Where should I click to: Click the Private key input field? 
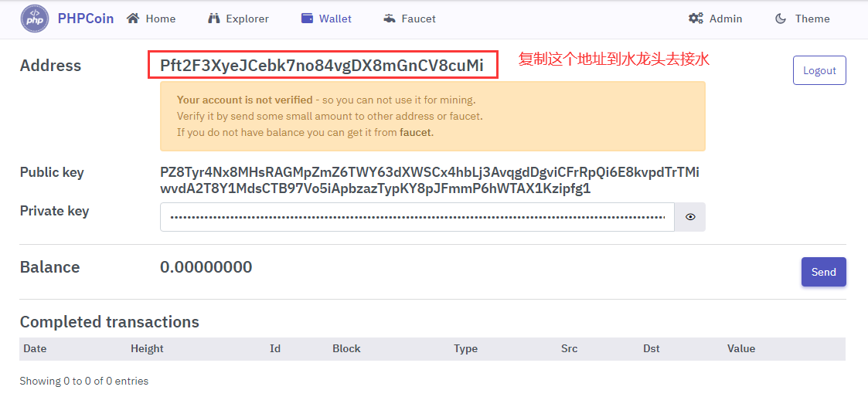417,218
